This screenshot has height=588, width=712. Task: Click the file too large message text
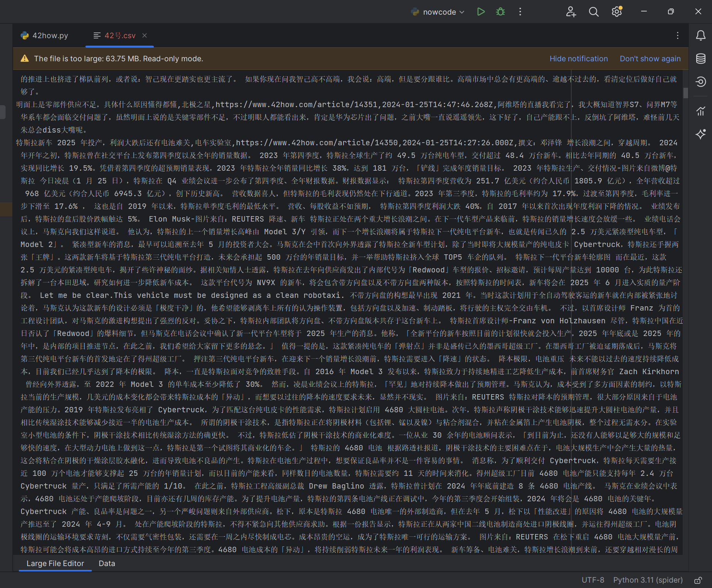[118, 59]
